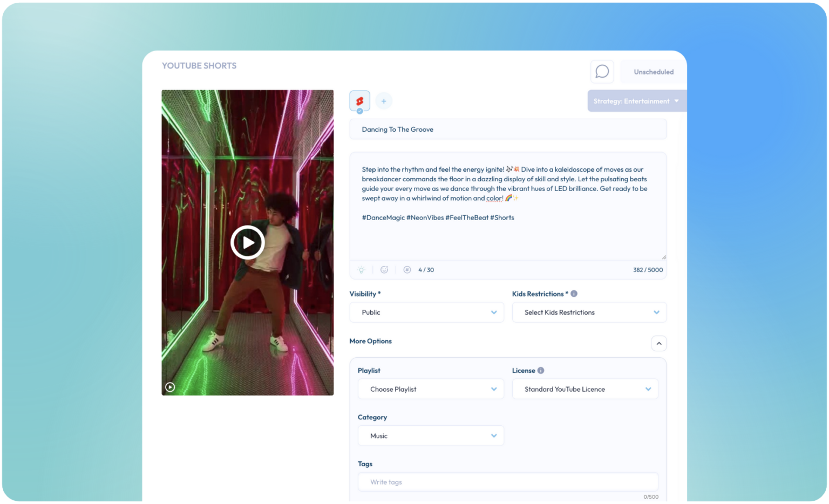Open the Select Kids Restrictions dropdown
Viewport: 829px width, 504px height.
point(589,312)
